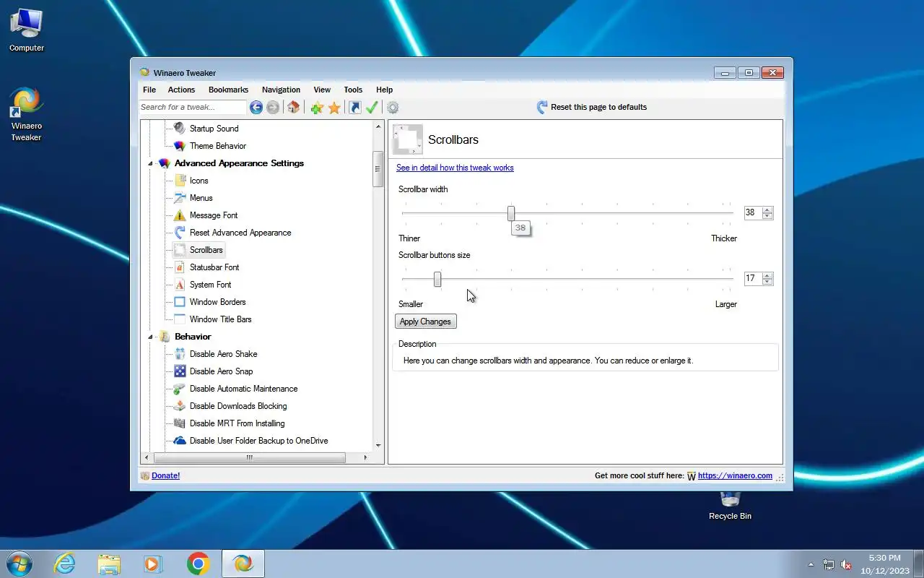The width and height of the screenshot is (924, 578).
Task: Click the Window Borders icon
Action: pos(180,302)
